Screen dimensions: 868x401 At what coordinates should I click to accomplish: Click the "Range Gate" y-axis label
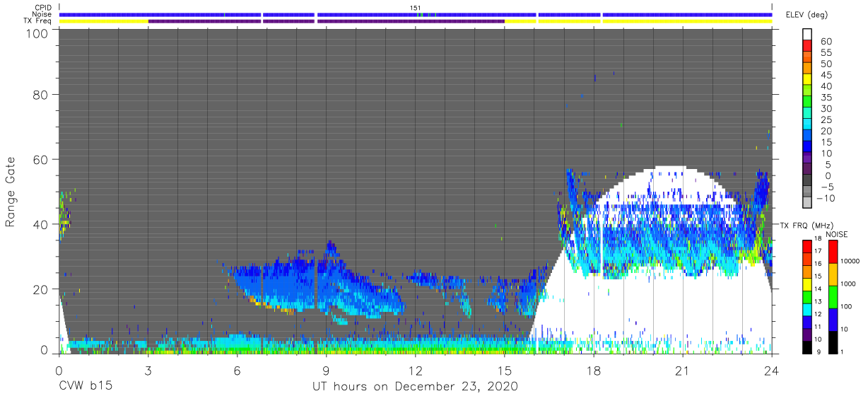(11, 191)
